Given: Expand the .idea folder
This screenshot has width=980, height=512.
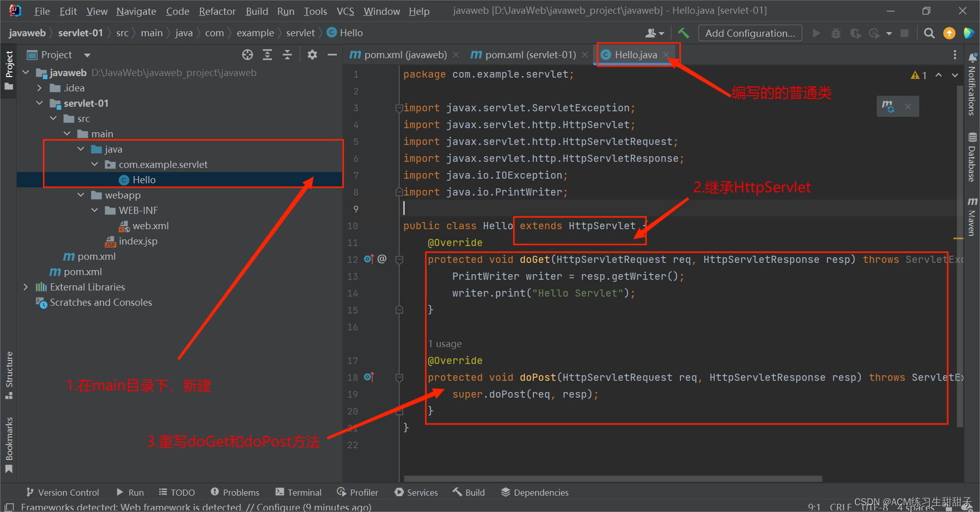Looking at the screenshot, I should coord(39,88).
